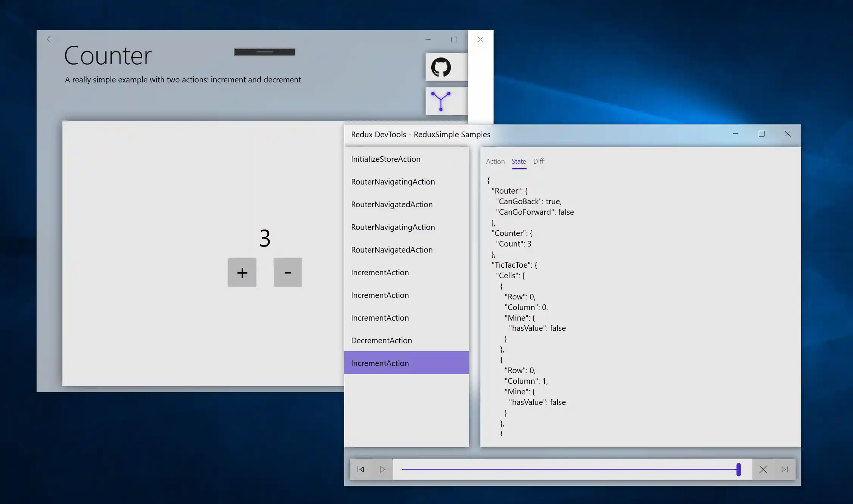The image size is (853, 504).
Task: Select the State tab
Action: click(x=519, y=161)
